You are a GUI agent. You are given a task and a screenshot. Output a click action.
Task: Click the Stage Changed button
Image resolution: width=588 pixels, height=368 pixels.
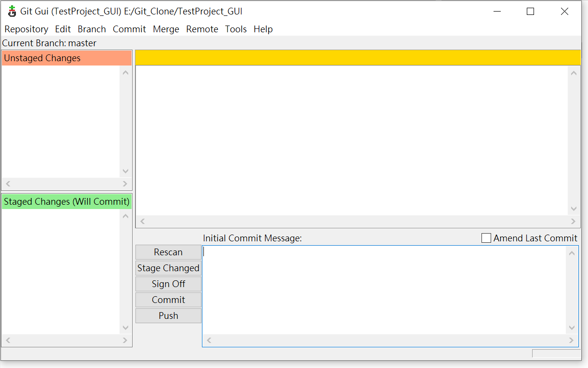168,268
